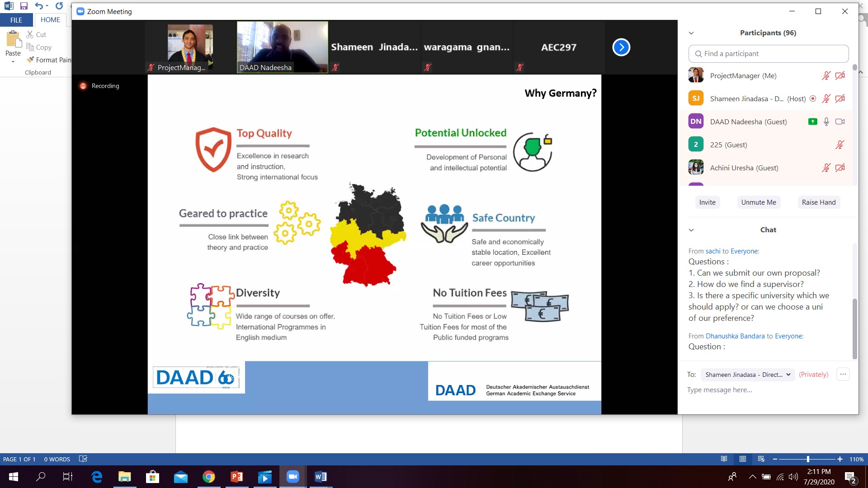868x488 pixels.
Task: Click DAAD Nadeesha's screen sharing green icon
Action: click(813, 122)
